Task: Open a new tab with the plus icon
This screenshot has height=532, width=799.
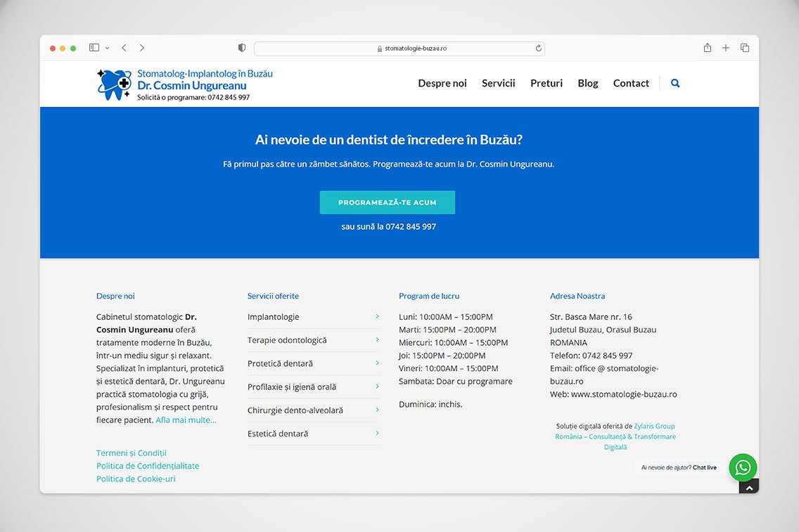Action: click(x=726, y=48)
